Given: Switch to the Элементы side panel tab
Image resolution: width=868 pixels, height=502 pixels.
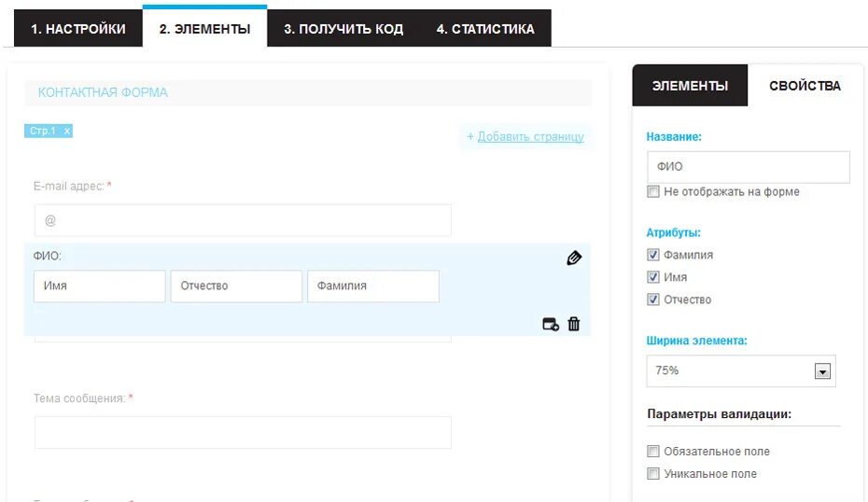Looking at the screenshot, I should (x=690, y=86).
